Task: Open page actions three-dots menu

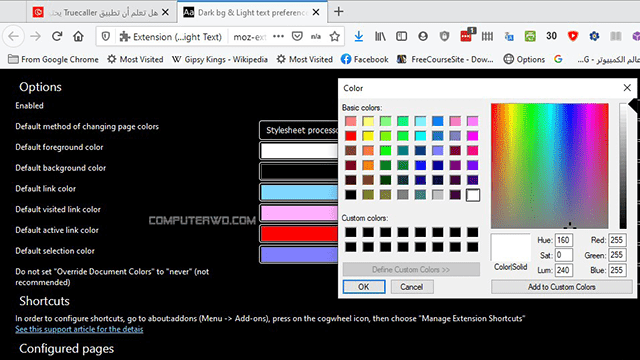Action: [x=278, y=36]
